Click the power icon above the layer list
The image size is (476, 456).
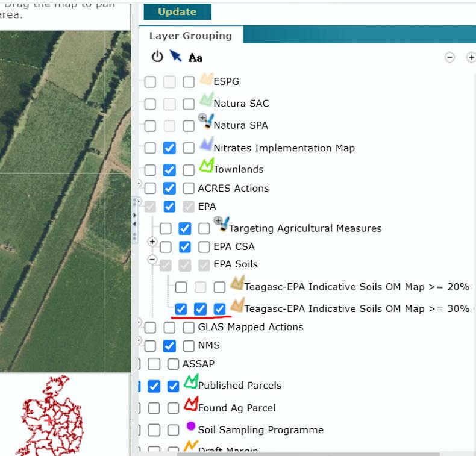[x=157, y=57]
